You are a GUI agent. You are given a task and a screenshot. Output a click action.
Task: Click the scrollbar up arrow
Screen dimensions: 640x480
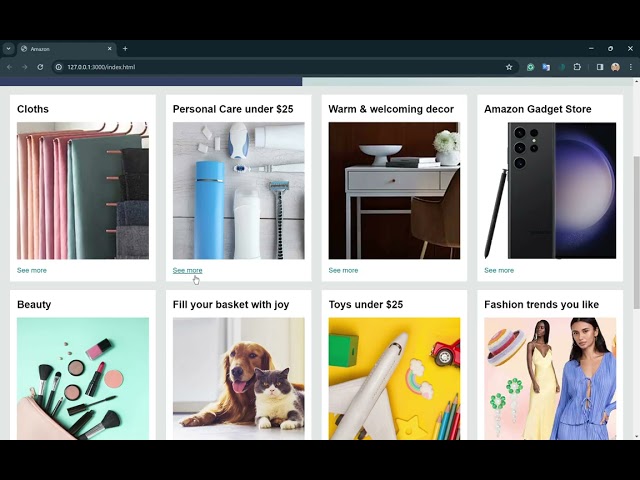(636, 81)
